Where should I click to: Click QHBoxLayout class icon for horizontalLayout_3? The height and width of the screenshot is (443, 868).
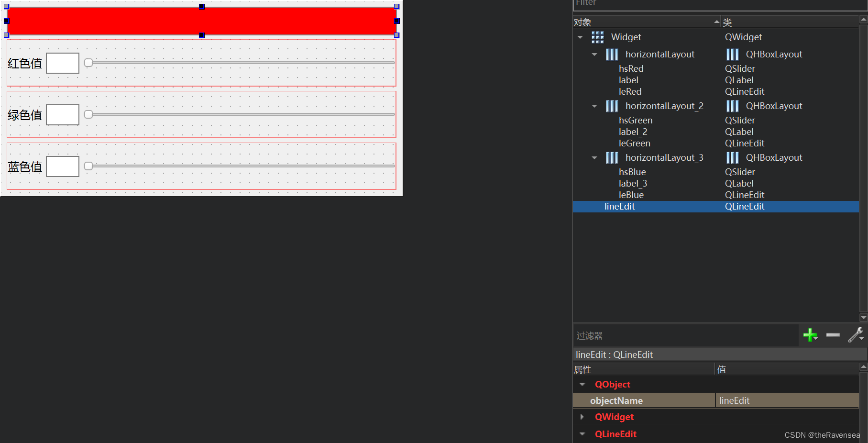click(733, 158)
